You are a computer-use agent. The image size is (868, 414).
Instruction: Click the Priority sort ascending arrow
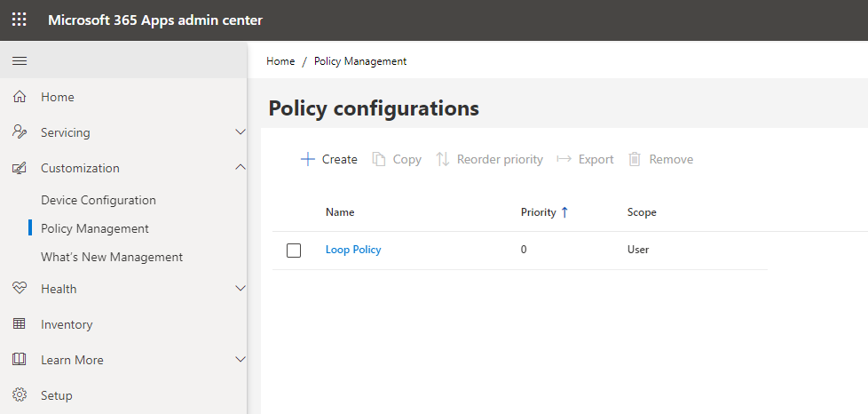click(x=564, y=212)
